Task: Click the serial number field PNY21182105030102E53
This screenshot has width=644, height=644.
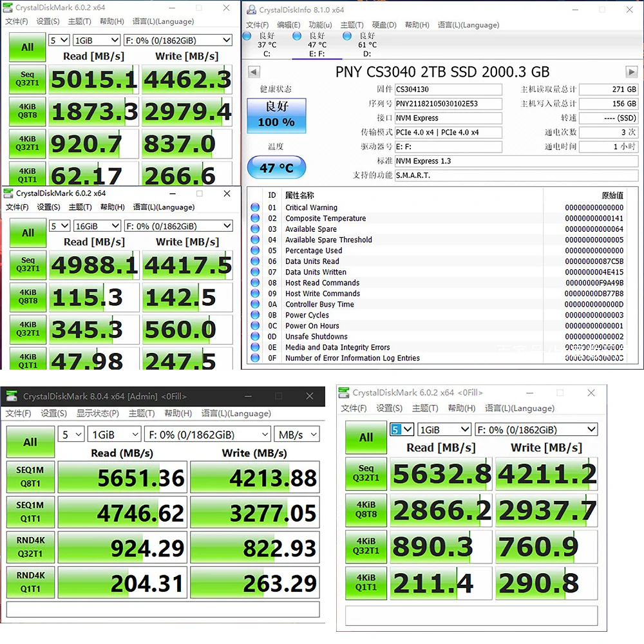Action: pyautogui.click(x=448, y=104)
